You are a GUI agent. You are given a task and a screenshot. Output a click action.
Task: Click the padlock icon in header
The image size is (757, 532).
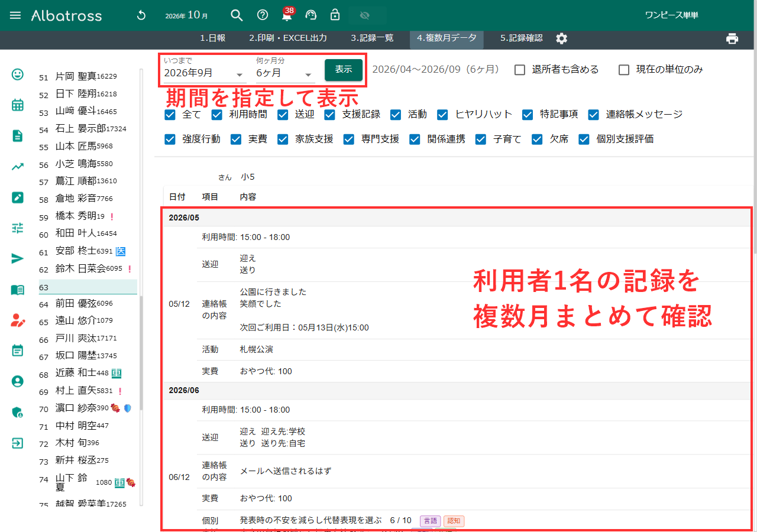pyautogui.click(x=335, y=15)
